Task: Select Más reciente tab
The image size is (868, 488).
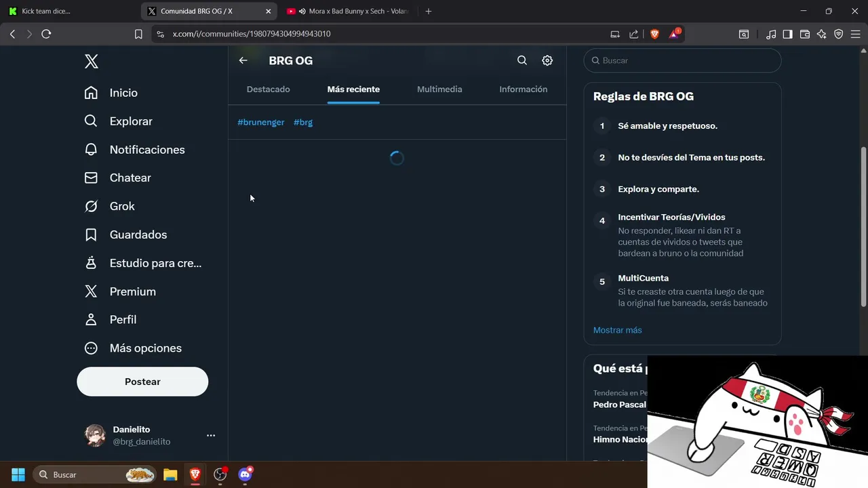Action: pos(353,89)
